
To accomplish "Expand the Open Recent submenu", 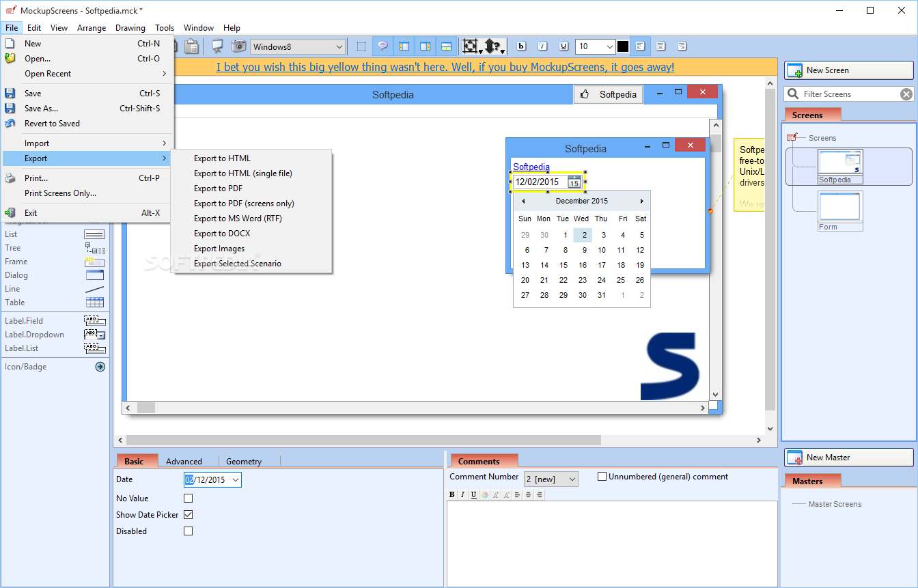I will click(87, 74).
